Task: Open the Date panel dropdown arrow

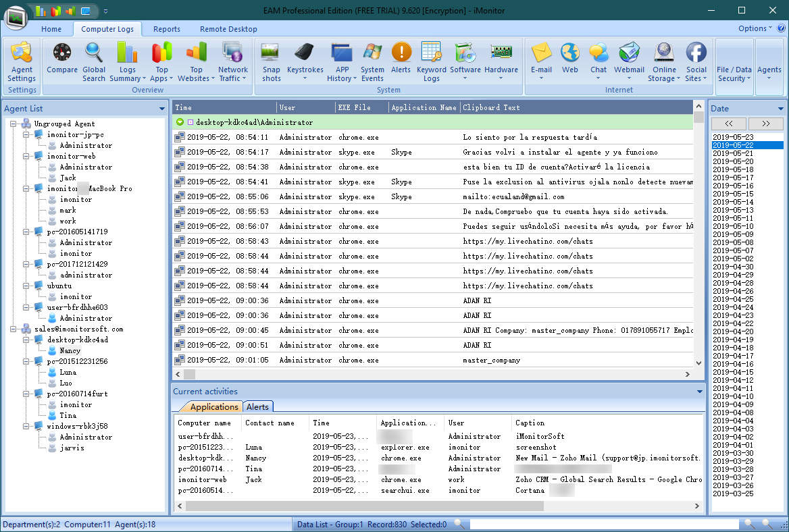Action: pos(780,109)
